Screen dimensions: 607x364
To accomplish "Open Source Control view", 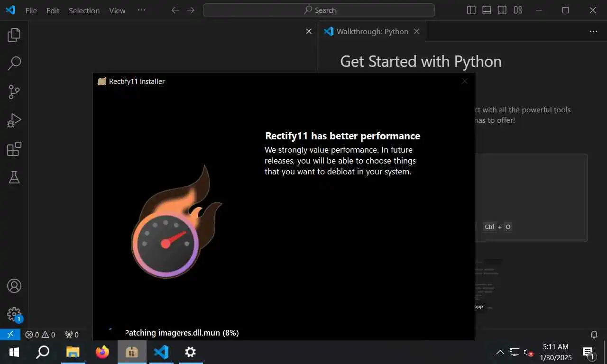I will click(x=14, y=92).
